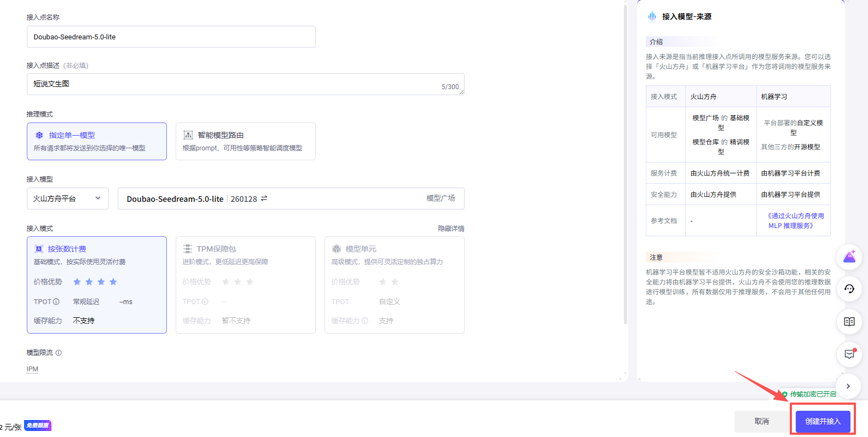Click the 由机器学习平台计费 cell
The image size is (868, 437).
click(x=794, y=173)
